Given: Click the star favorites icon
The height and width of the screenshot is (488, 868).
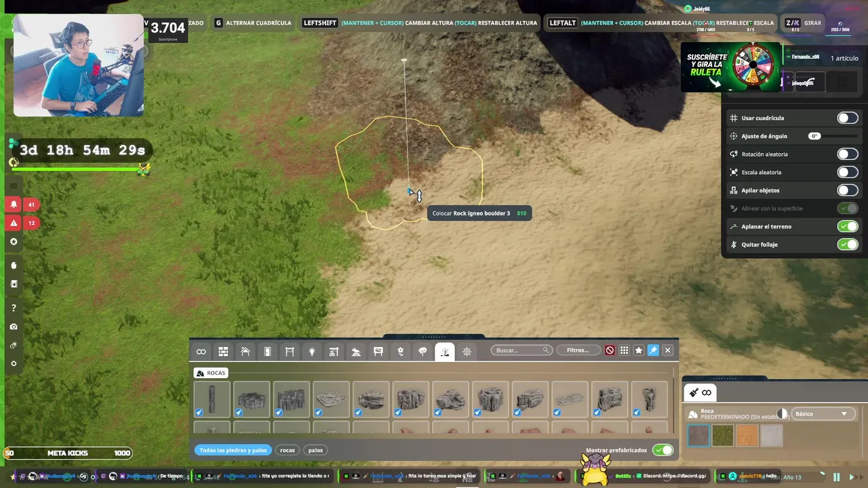Looking at the screenshot, I should tap(639, 350).
